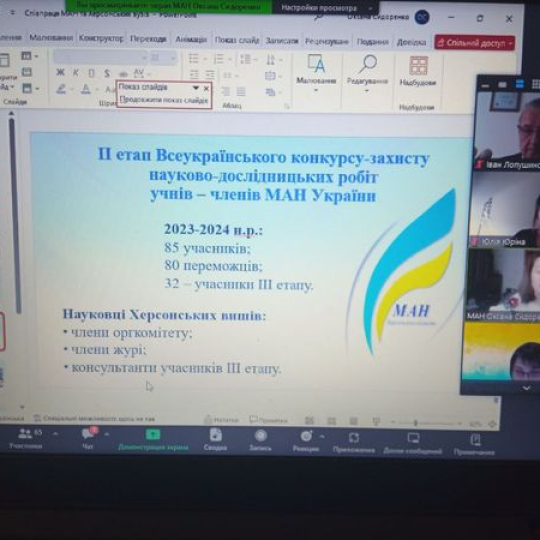The image size is (540, 540).
Task: Click Продовжити показ слайдів link
Action: (164, 100)
